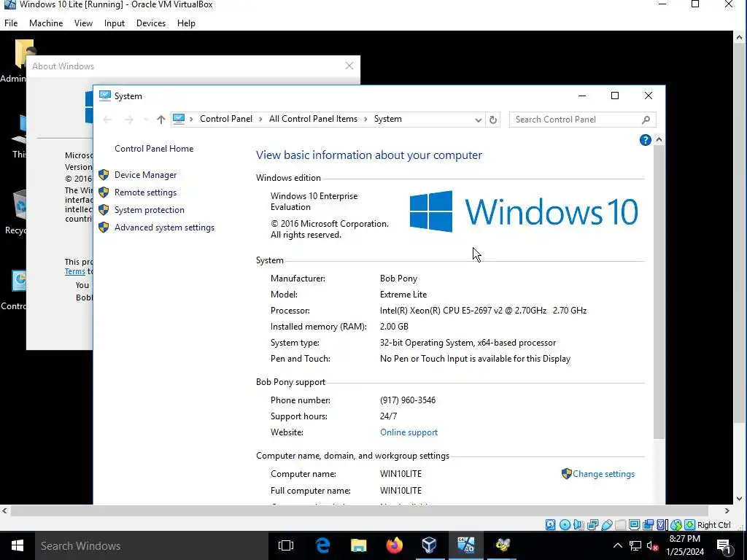Viewport: 747px width, 560px height.
Task: Click the keyboard capture green arrow icon
Action: coord(690,525)
